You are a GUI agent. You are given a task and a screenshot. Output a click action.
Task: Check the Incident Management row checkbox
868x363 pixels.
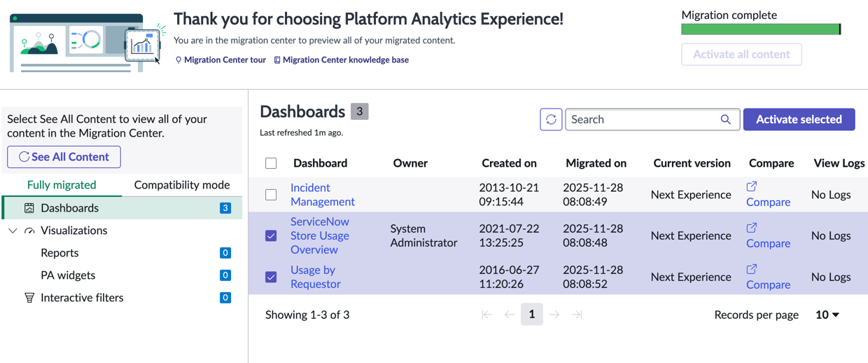[x=271, y=195]
